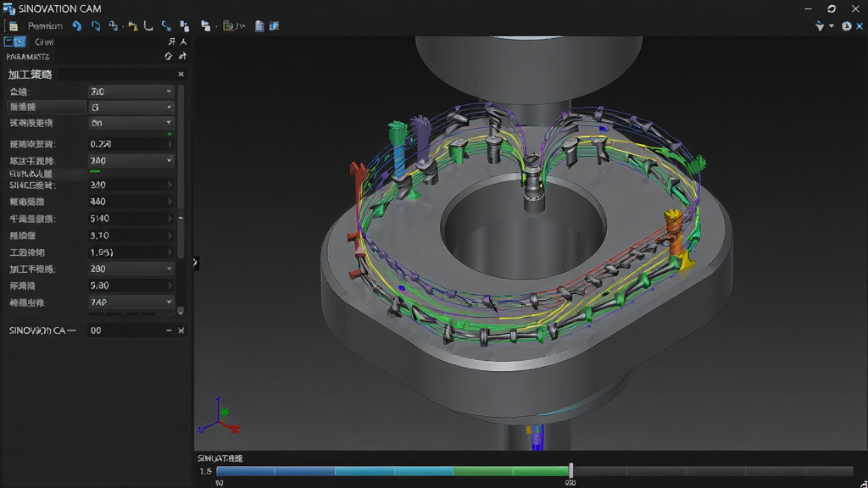Click the stepper arrow on 5.80 field
The image size is (868, 488).
point(170,286)
